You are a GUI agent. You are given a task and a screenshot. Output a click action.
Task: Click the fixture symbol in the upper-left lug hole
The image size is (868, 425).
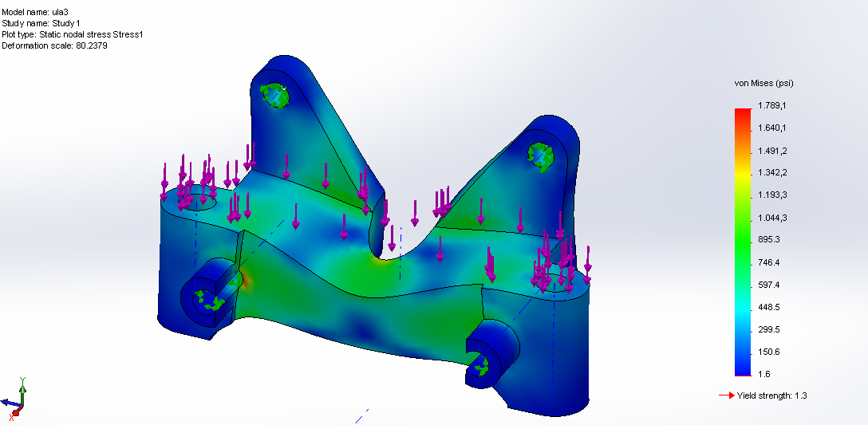pyautogui.click(x=274, y=95)
